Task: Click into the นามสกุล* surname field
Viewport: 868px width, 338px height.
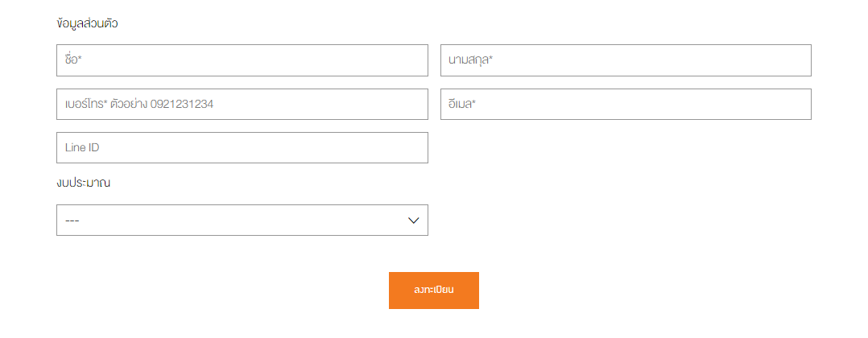Action: (626, 60)
